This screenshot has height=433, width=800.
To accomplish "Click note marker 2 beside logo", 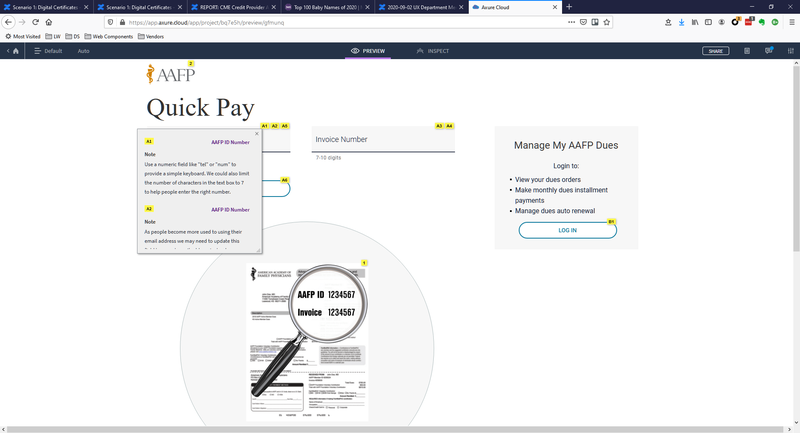I will tap(191, 64).
